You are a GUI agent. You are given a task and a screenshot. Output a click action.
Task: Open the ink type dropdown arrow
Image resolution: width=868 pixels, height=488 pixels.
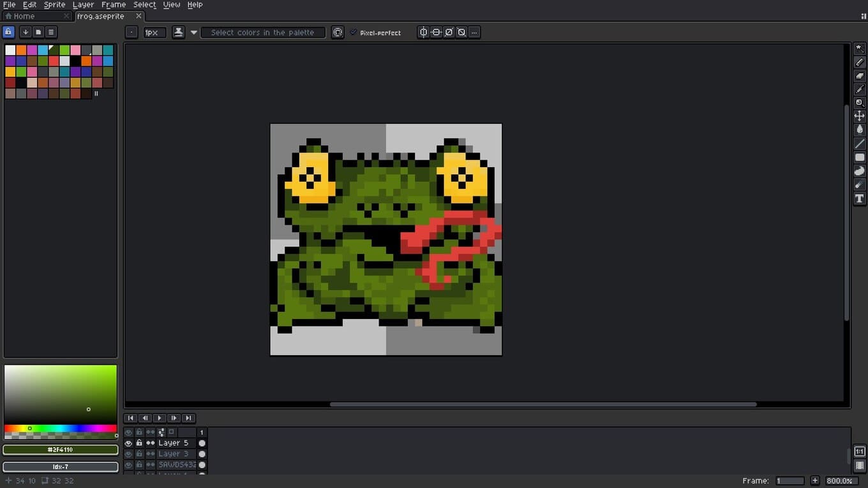pyautogui.click(x=194, y=33)
